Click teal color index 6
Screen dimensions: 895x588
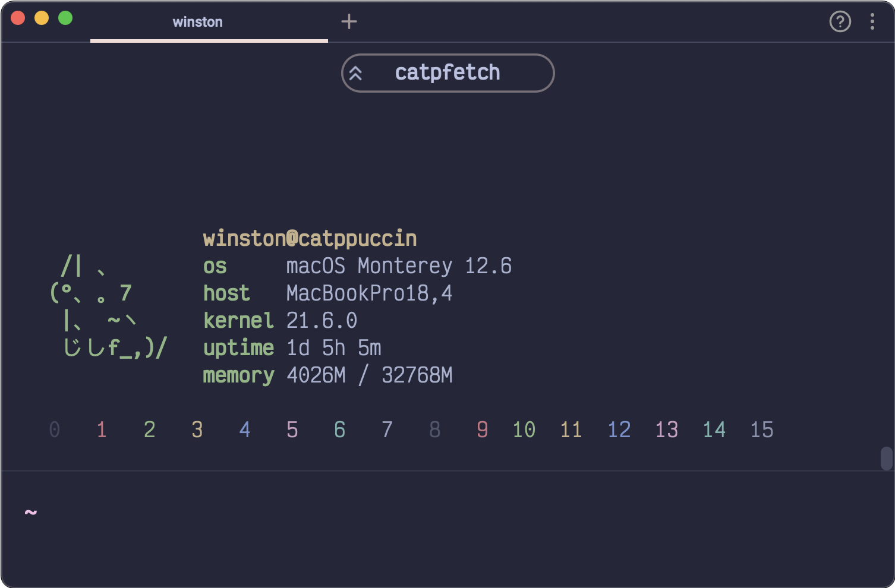click(x=339, y=429)
